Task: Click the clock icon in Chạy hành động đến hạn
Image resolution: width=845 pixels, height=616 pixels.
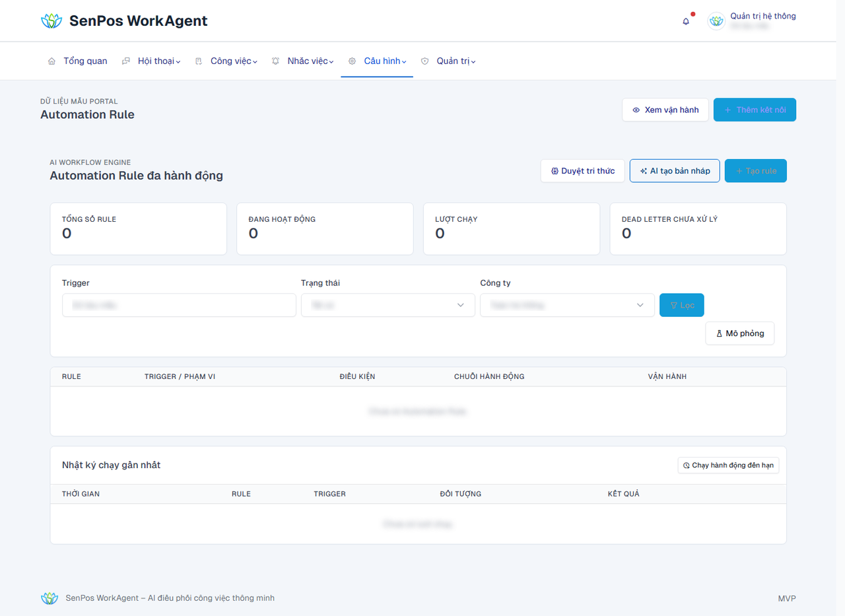Action: [x=687, y=466]
